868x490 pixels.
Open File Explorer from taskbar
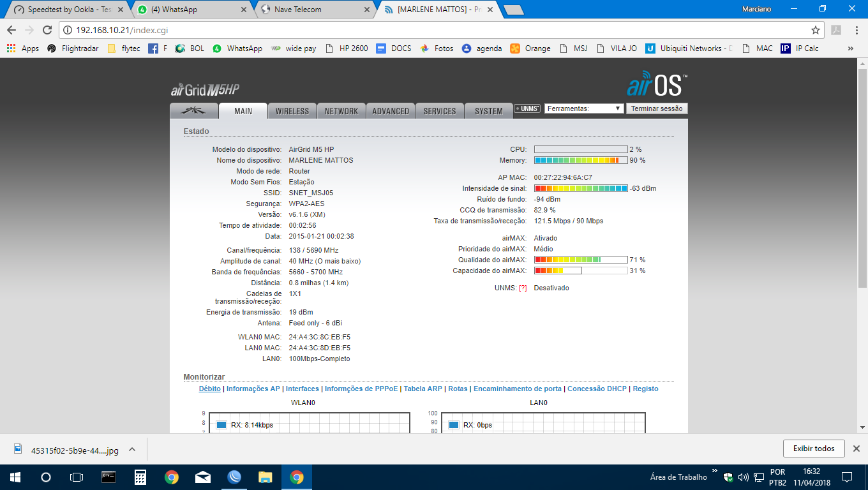[266, 477]
